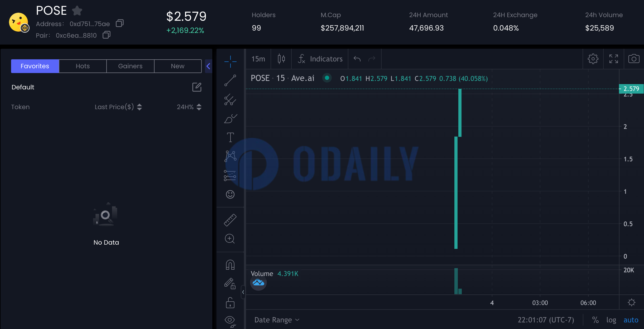
Task: Copy the token address 0xd751...75ae
Action: [x=120, y=23]
